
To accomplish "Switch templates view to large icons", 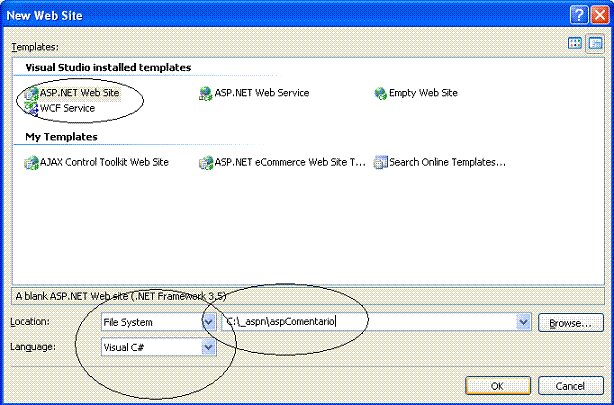I will coord(575,43).
